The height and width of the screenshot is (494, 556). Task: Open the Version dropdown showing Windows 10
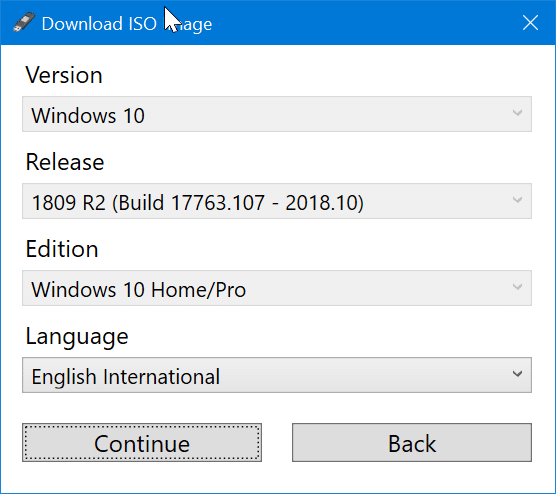(x=277, y=114)
